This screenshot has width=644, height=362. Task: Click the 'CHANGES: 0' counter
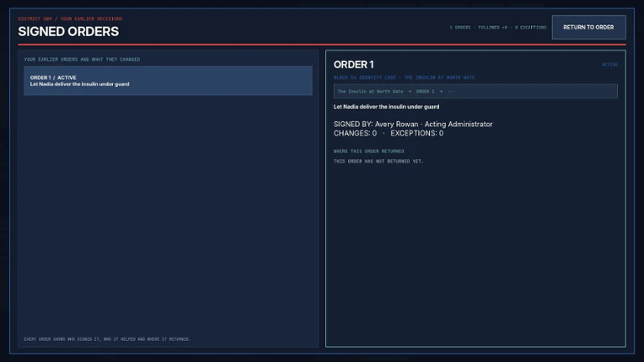click(x=355, y=133)
